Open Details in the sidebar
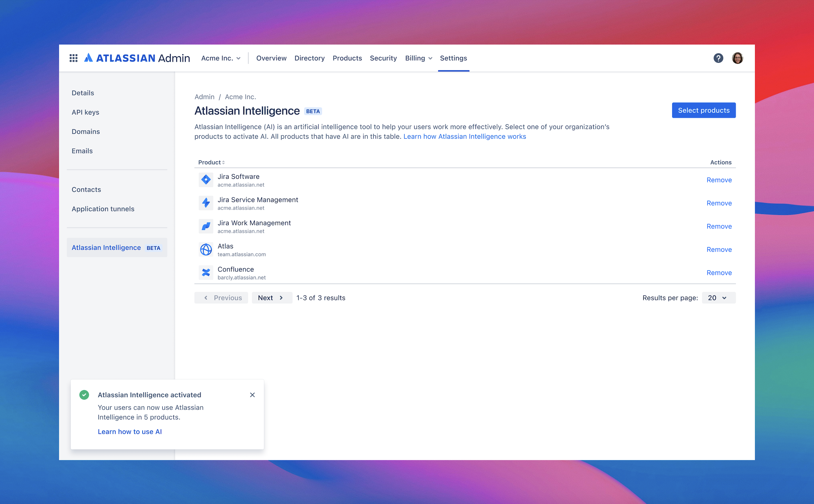The height and width of the screenshot is (504, 814). [83, 93]
